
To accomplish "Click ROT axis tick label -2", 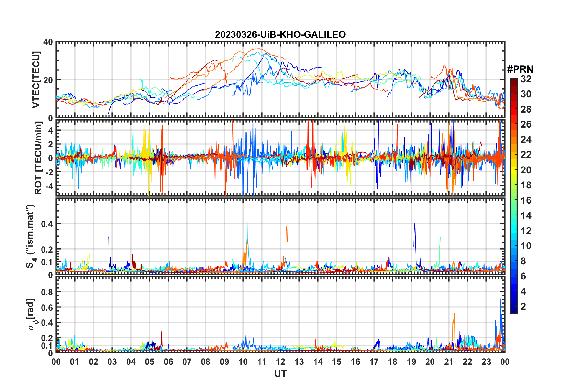I will tap(49, 172).
